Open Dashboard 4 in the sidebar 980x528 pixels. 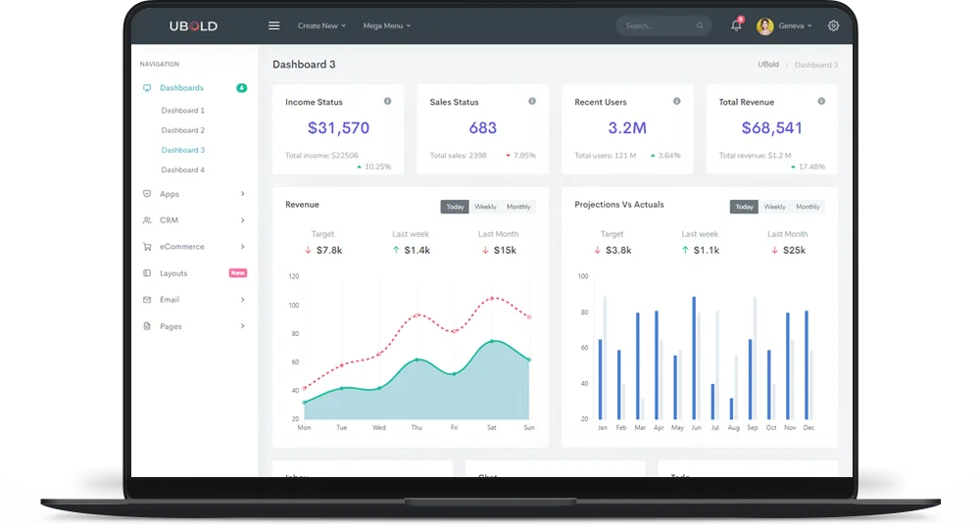click(x=182, y=170)
